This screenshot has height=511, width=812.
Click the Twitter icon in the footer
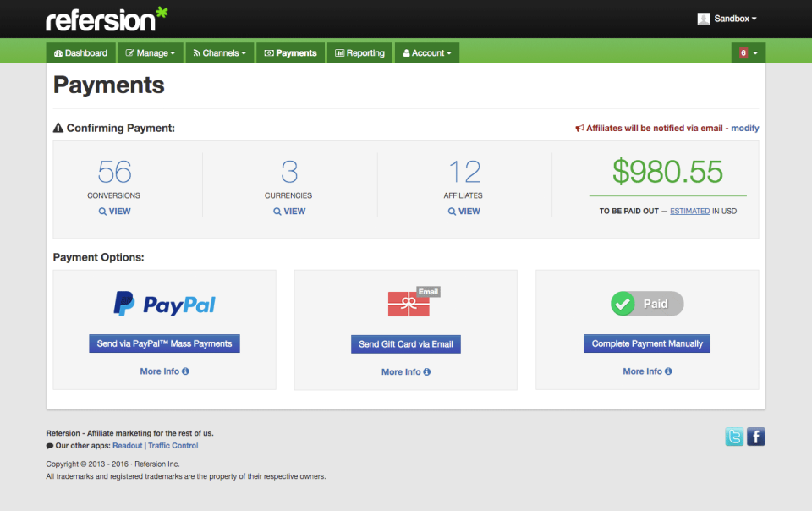tap(732, 437)
